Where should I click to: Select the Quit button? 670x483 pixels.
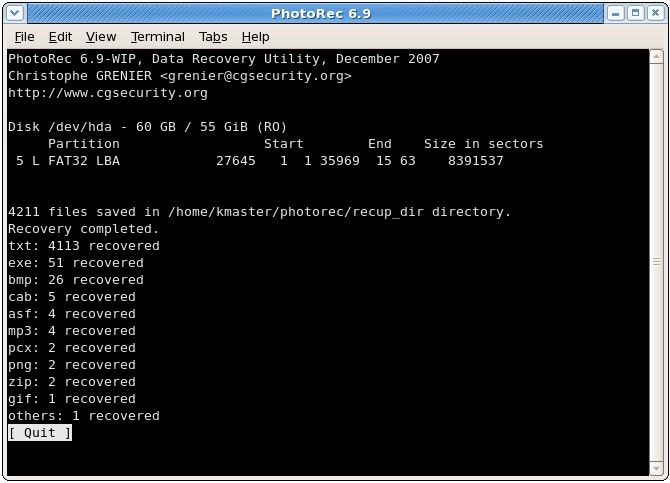(40, 433)
